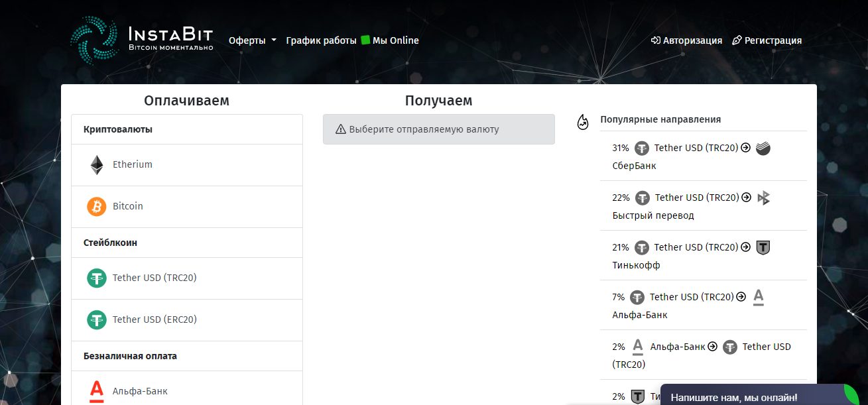Screen dimensions: 868x405
Task: Pick the 7% Tether to Альфа-Банк direction
Action: (704, 306)
